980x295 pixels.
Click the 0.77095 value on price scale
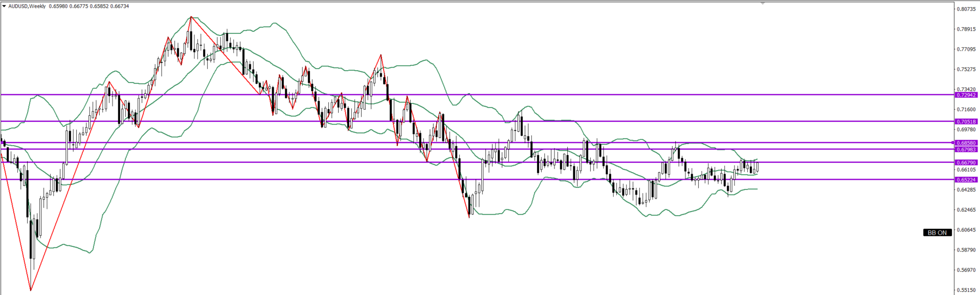[x=966, y=49]
